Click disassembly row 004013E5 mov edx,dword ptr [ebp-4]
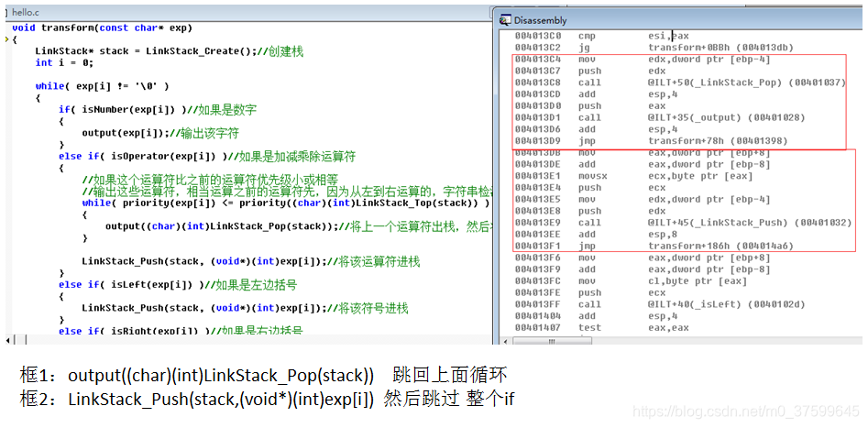 pos(643,199)
